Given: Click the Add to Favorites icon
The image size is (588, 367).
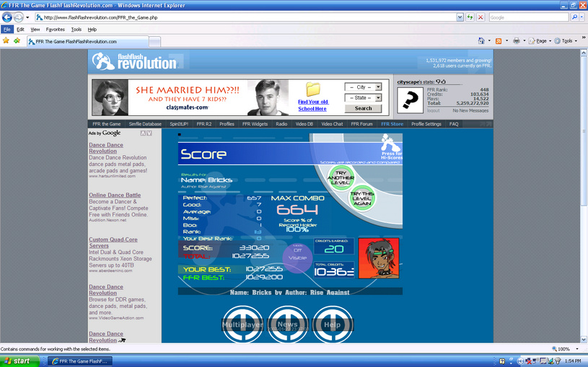Looking at the screenshot, I should pyautogui.click(x=17, y=41).
